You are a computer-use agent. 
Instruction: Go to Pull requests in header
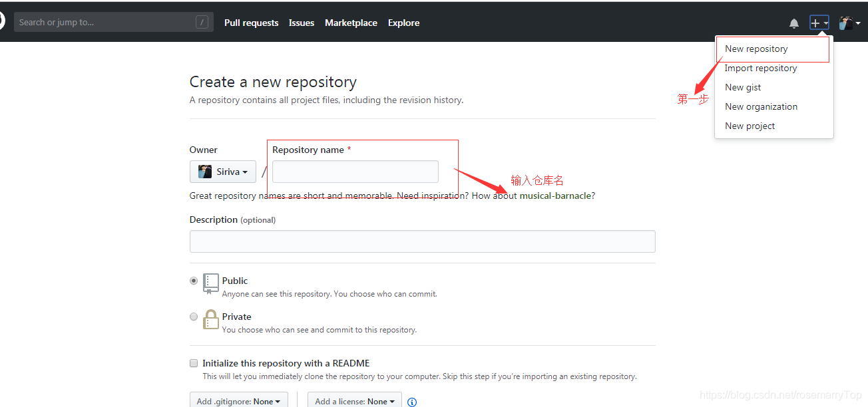point(251,23)
